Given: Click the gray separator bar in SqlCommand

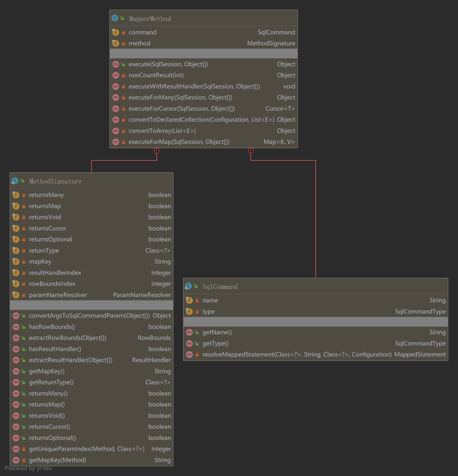Looking at the screenshot, I should (x=315, y=322).
